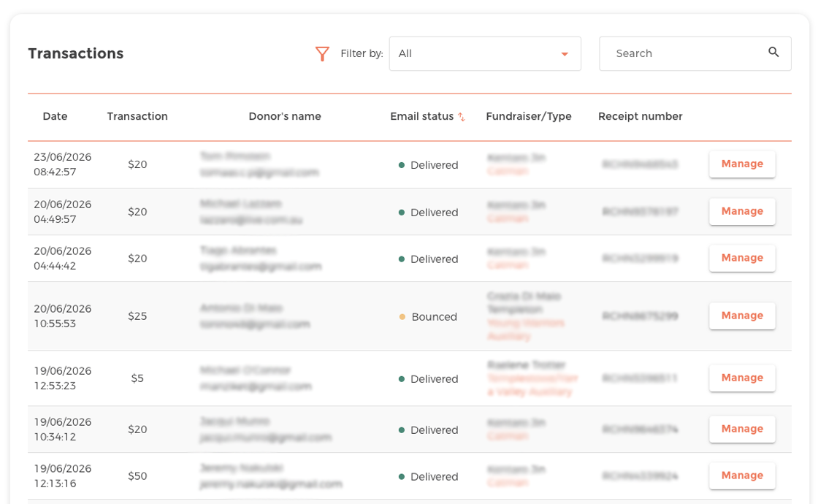The height and width of the screenshot is (504, 818).
Task: Click the Transaction column header
Action: (x=137, y=116)
